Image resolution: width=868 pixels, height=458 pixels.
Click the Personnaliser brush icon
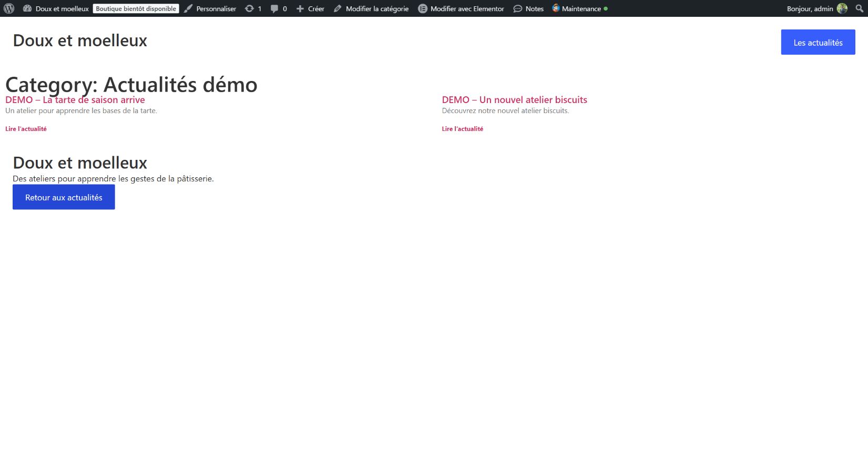pyautogui.click(x=188, y=8)
